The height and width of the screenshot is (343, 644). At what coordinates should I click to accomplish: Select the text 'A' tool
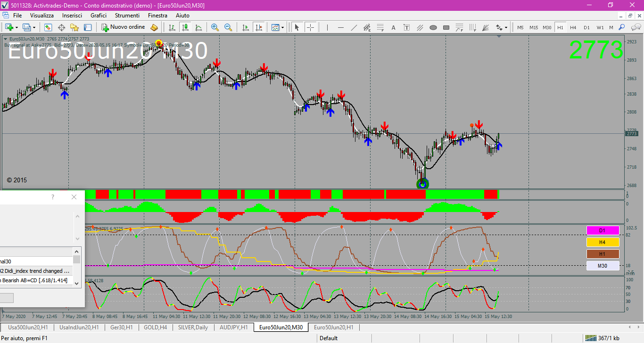pyautogui.click(x=394, y=27)
